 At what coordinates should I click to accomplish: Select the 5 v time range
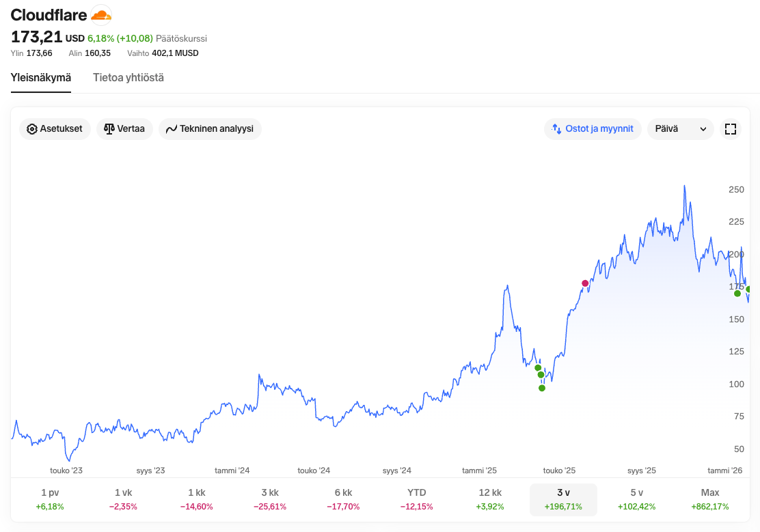[636, 499]
